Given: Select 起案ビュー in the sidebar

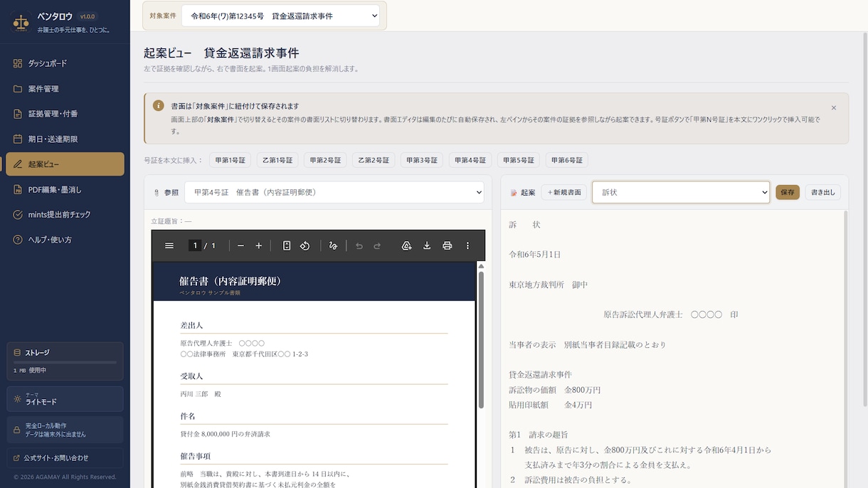Looking at the screenshot, I should (65, 164).
